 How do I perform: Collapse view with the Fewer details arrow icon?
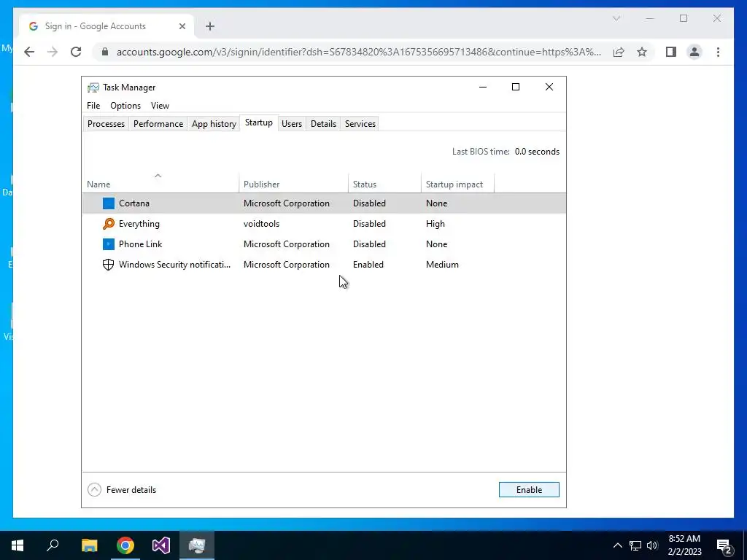94,489
